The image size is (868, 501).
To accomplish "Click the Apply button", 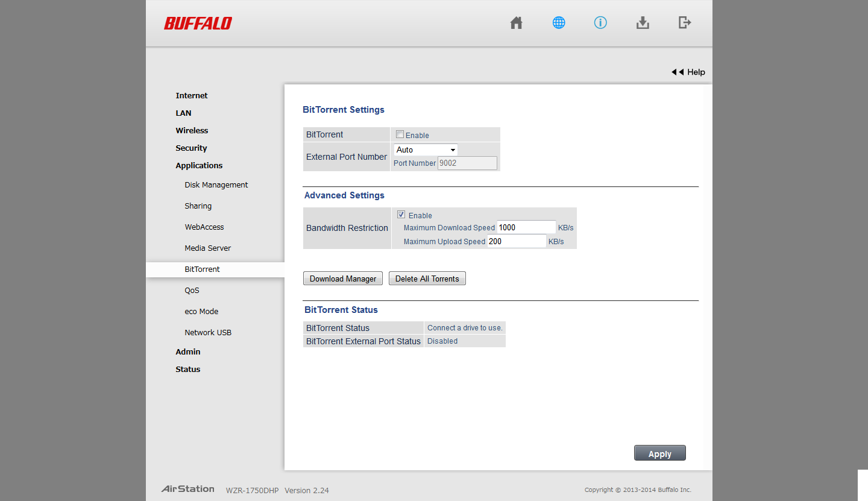I will click(659, 453).
